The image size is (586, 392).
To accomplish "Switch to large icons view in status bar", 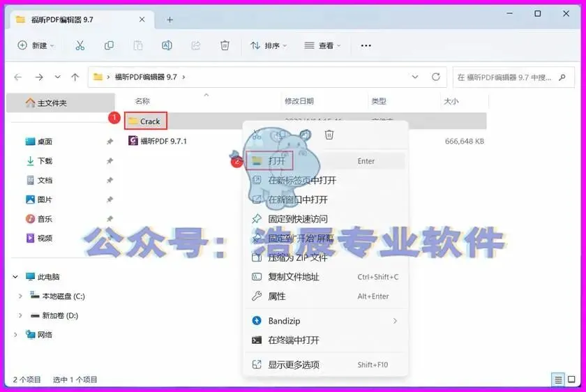I will pos(571,379).
